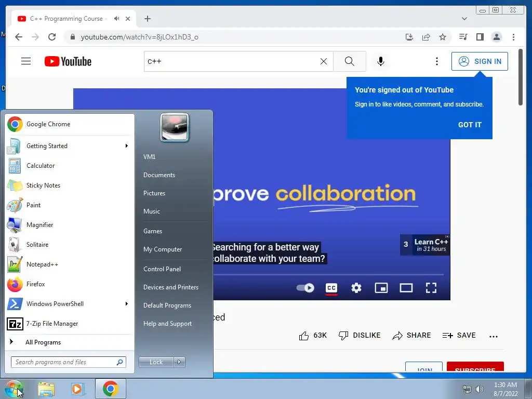
Task: Close the C++ Programming Course tab
Action: click(128, 19)
